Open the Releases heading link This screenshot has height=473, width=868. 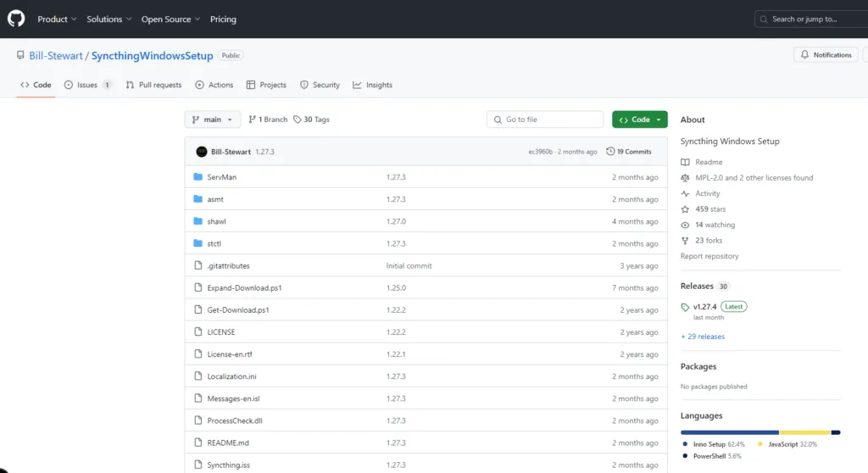pyautogui.click(x=697, y=286)
